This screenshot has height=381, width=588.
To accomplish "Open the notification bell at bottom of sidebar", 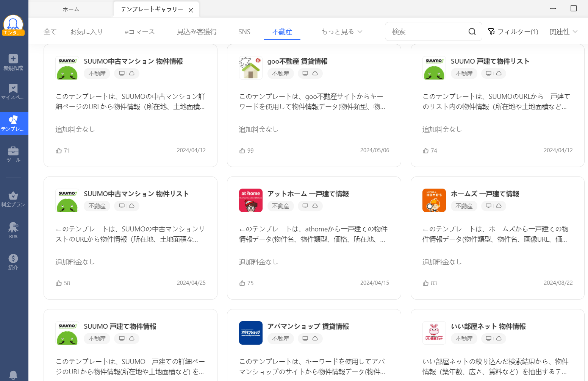I will [13, 375].
